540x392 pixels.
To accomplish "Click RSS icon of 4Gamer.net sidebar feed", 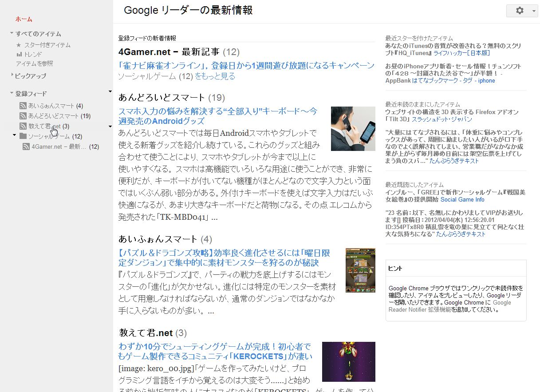I will [26, 147].
